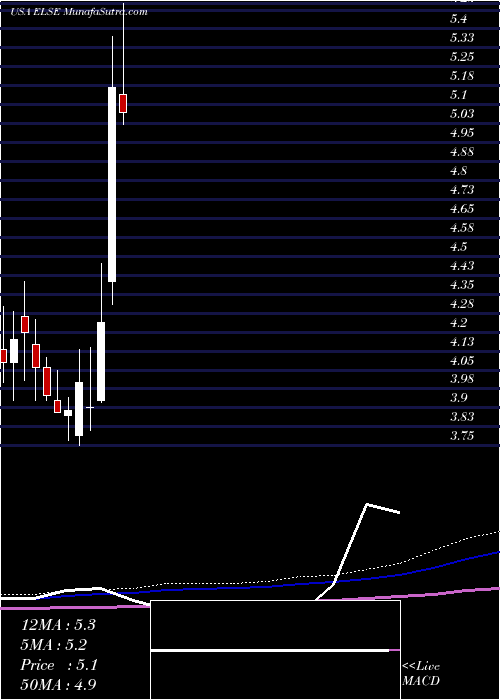Viewport: 500px width, 700px height.
Task: Click the 3.75 price axis label
Action: click(x=462, y=436)
